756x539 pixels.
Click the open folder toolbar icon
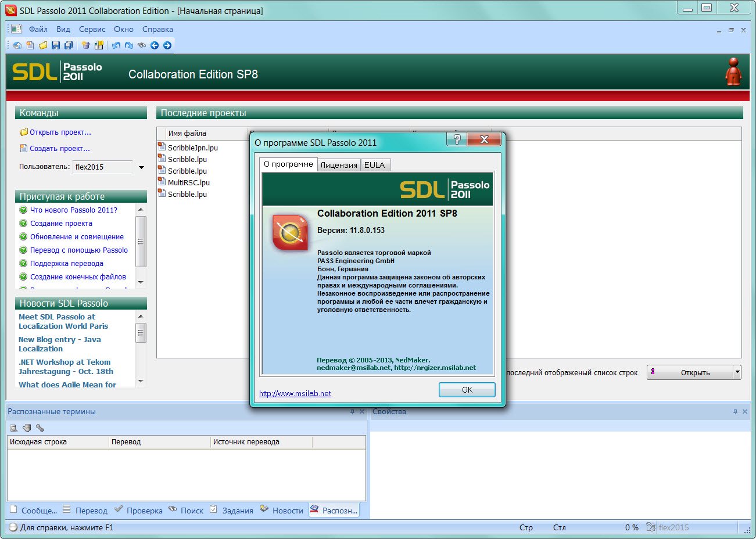tap(43, 45)
